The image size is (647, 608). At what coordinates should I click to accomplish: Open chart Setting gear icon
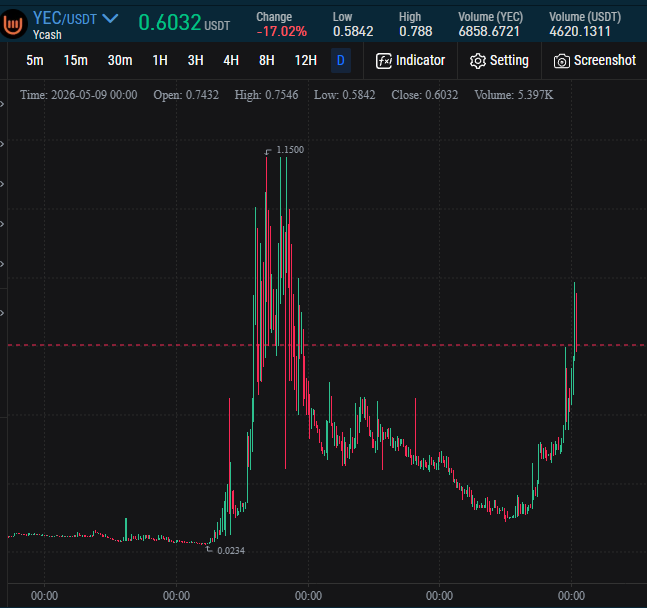coord(477,61)
